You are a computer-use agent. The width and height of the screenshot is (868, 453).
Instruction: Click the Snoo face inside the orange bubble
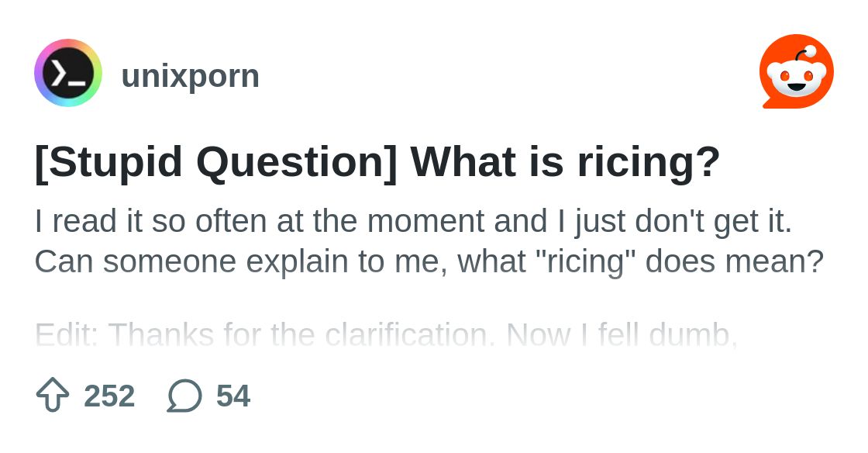tap(797, 78)
